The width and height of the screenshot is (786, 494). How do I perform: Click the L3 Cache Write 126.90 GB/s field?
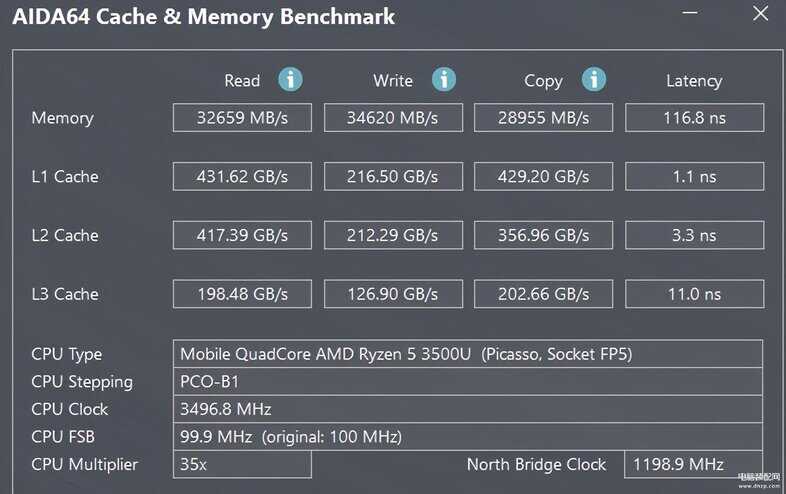[393, 294]
